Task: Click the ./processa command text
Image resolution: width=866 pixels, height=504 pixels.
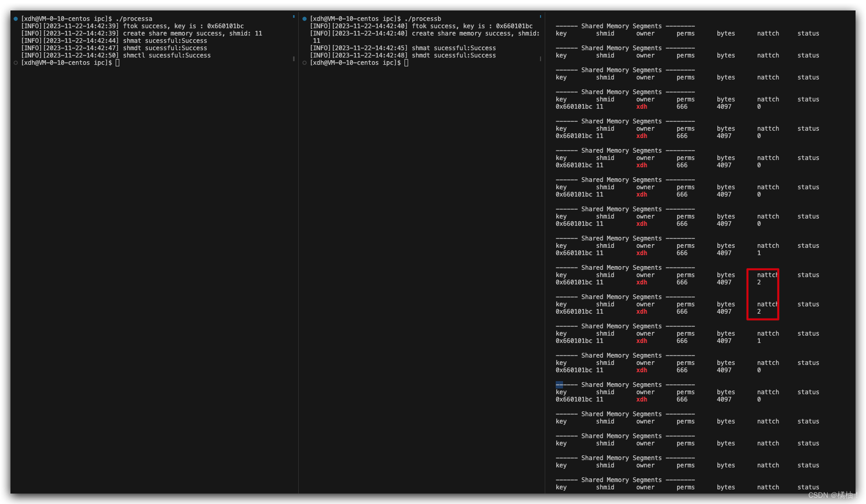Action: [134, 19]
